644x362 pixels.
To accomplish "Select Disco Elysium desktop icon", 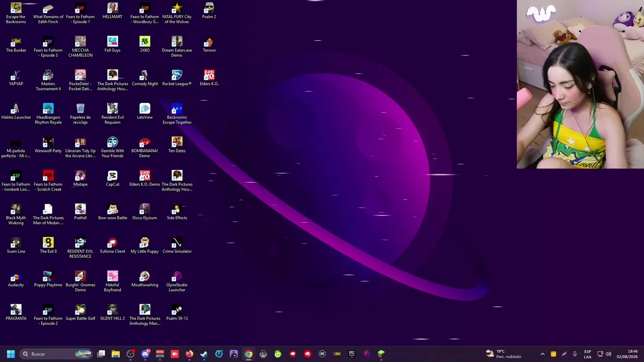I will point(144,212).
